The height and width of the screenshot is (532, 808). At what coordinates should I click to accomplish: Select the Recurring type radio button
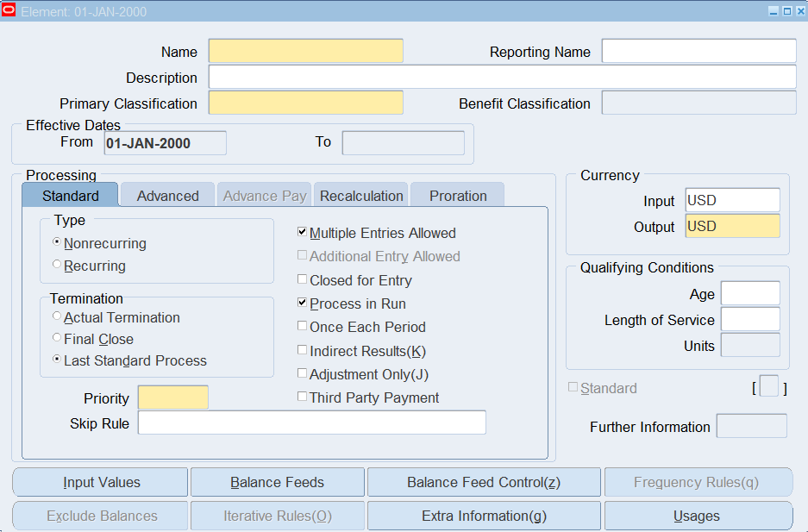[57, 266]
